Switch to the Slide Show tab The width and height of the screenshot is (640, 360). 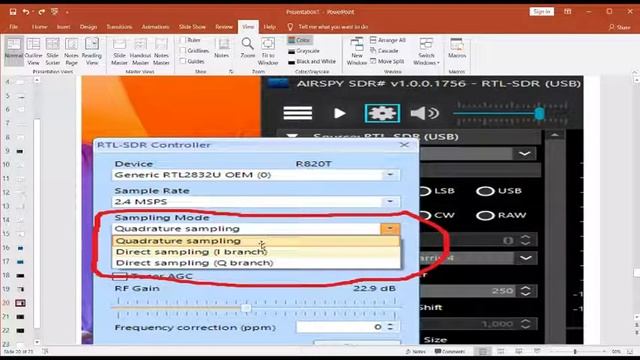192,27
